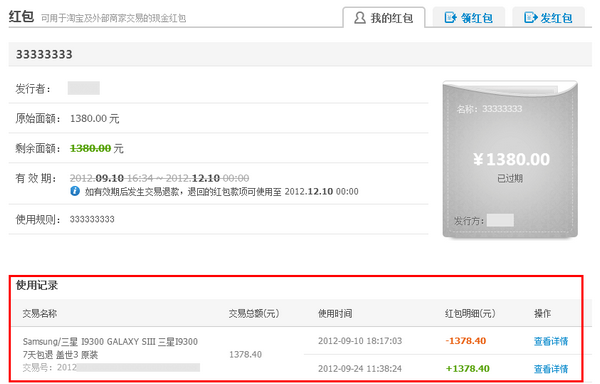This screenshot has width=600, height=384.
Task: Click the 红包 page title
Action: pos(21,16)
